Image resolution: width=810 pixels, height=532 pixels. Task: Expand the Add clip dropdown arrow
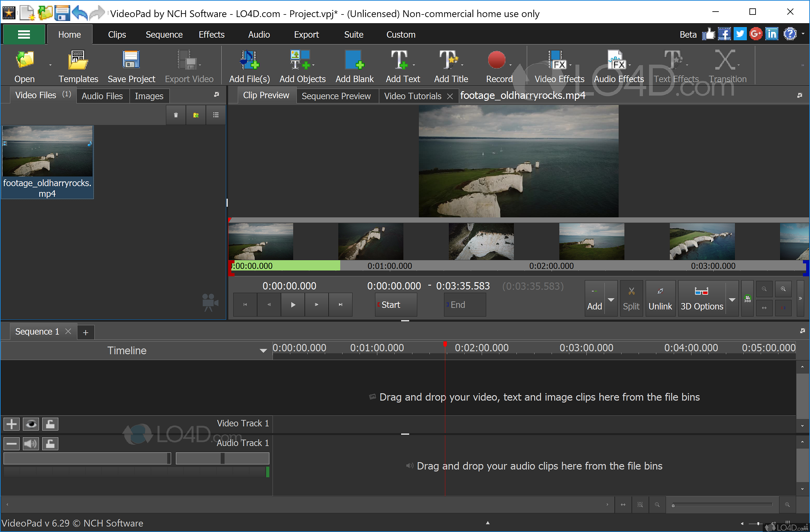(x=611, y=299)
